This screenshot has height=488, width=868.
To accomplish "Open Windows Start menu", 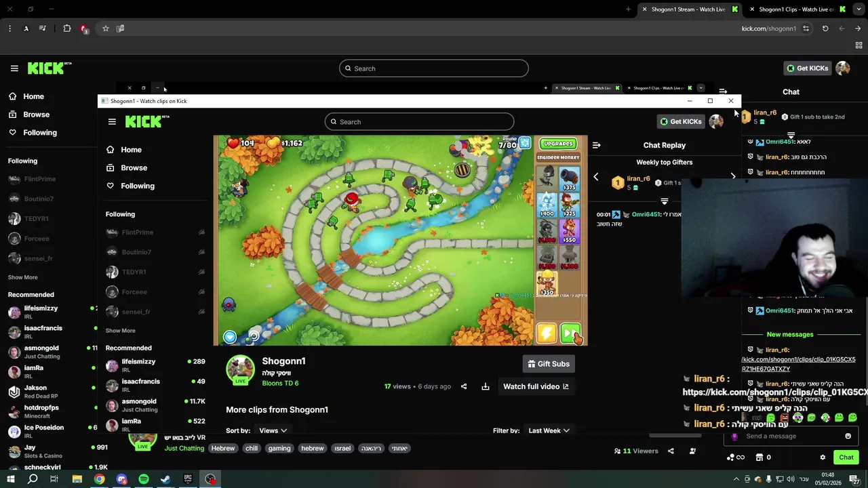I will pos(11,479).
